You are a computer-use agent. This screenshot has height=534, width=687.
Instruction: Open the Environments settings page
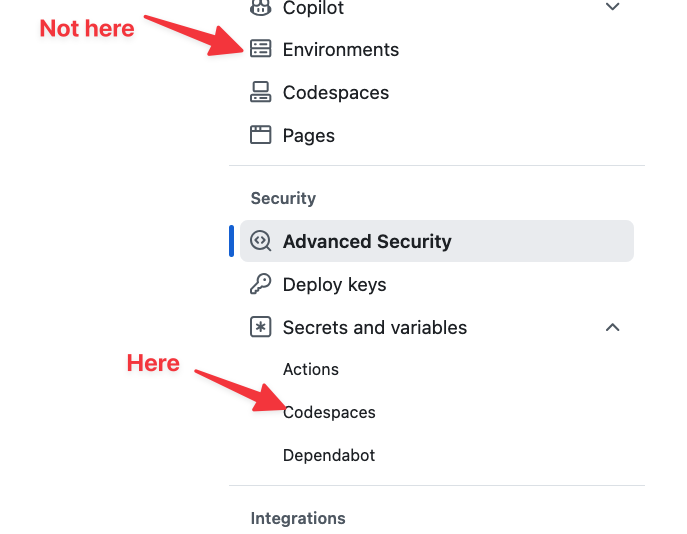[340, 49]
